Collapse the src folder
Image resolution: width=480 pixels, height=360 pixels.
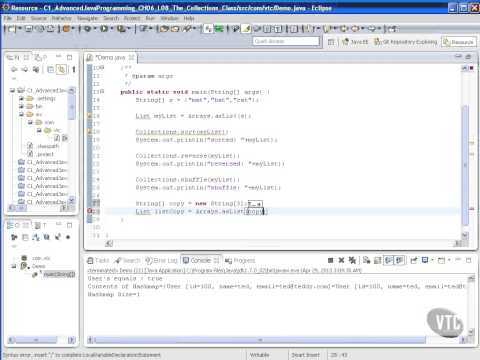[21, 114]
